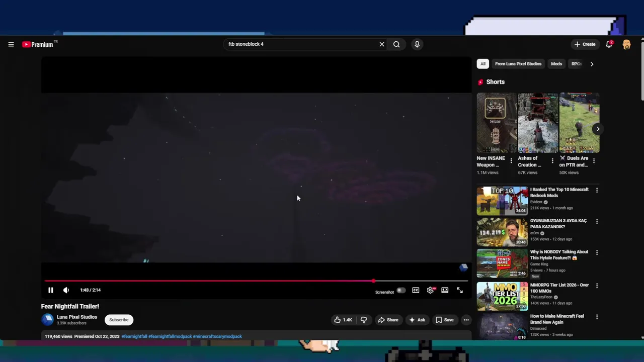
Task: Save the video to a playlist
Action: click(445, 320)
